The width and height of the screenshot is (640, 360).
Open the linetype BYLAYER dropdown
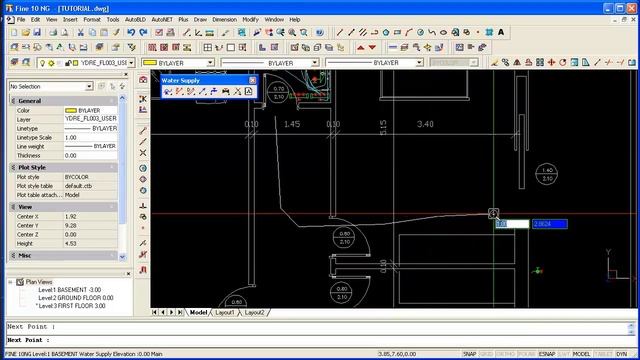click(315, 63)
